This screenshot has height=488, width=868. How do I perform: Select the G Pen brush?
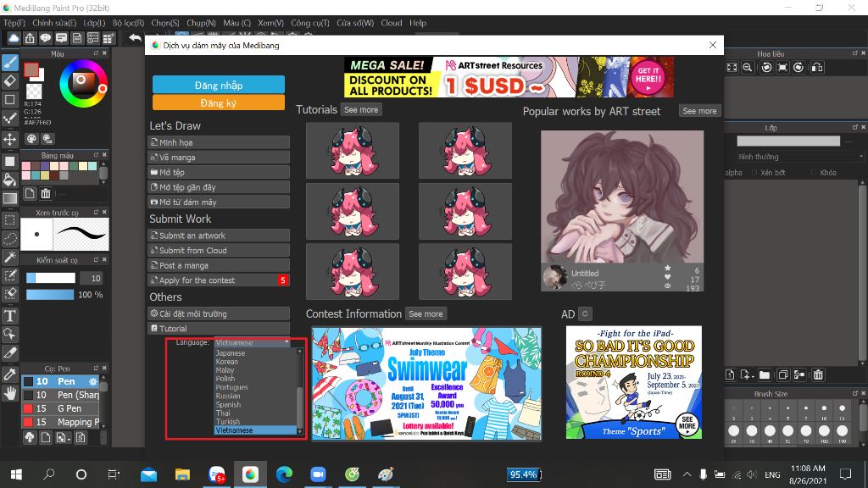[60, 408]
